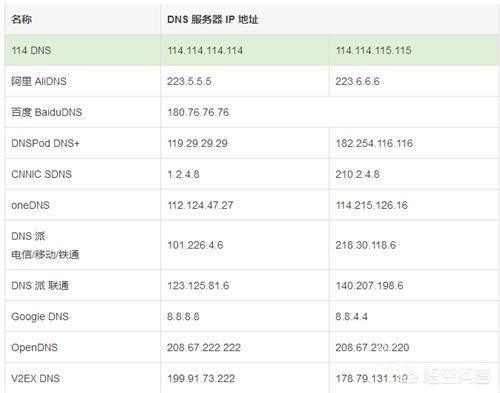This screenshot has height=393, width=500.
Task: Click the 阿里 AliDNS row name
Action: 39,81
